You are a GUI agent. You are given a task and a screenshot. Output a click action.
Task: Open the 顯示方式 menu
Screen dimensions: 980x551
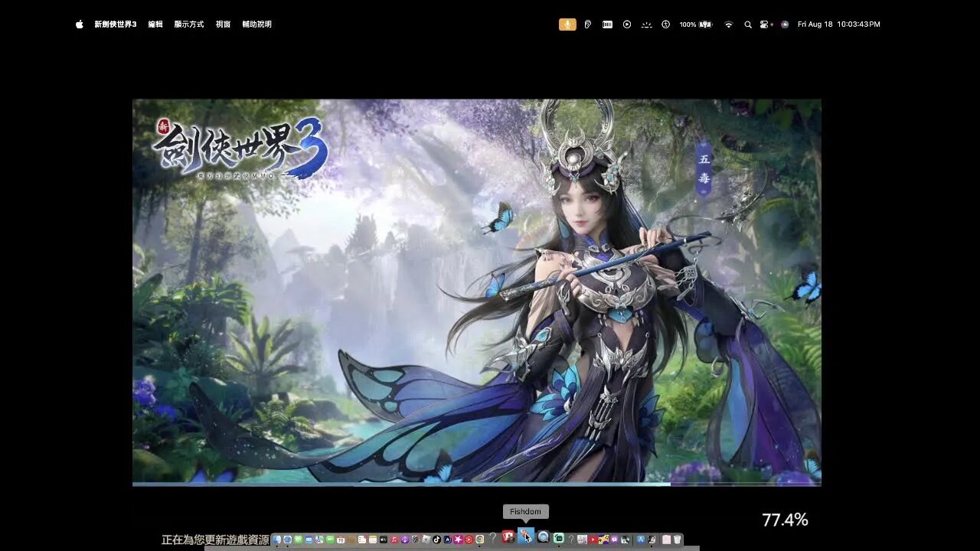click(189, 24)
